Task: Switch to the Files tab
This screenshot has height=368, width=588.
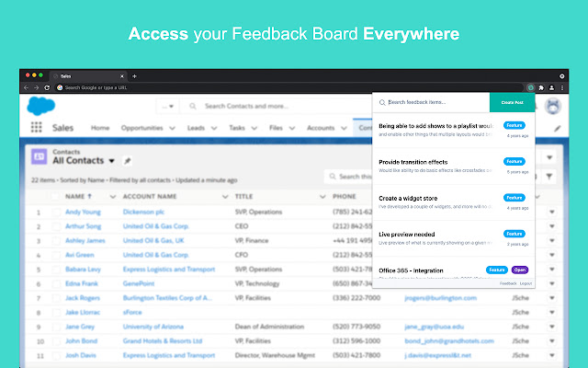Action: (x=276, y=128)
